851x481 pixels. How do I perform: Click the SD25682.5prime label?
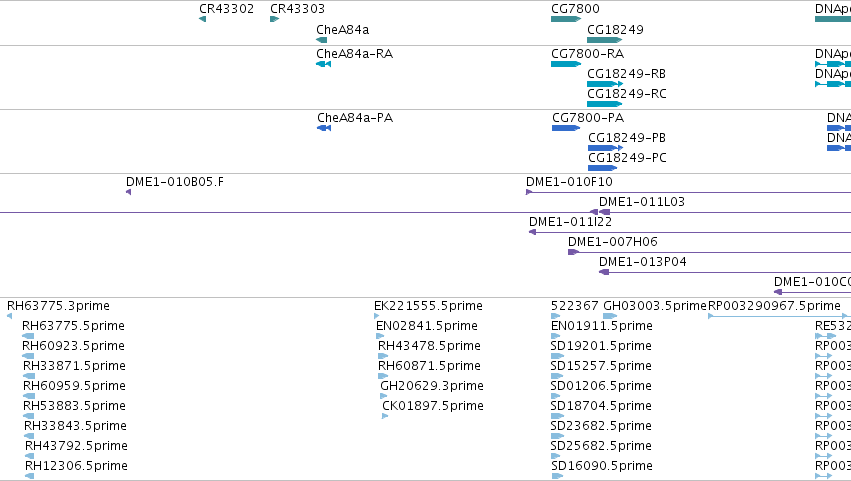pos(601,446)
